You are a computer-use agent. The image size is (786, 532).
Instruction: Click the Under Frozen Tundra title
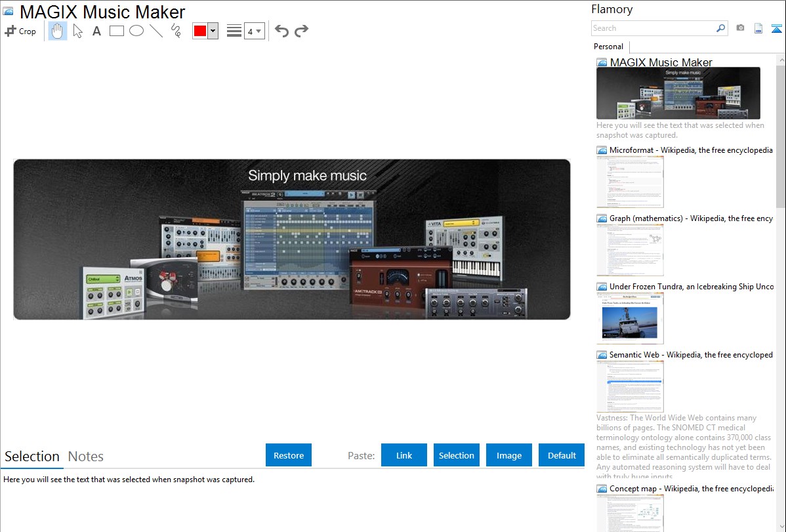[x=692, y=286]
